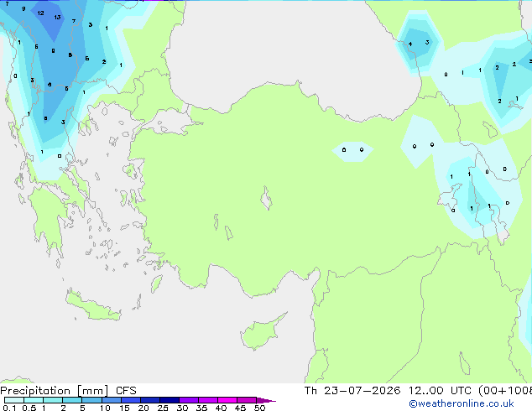This screenshot has height=411, width=532.
Task: Click the purple arrow tip above 50
Action: point(266,400)
